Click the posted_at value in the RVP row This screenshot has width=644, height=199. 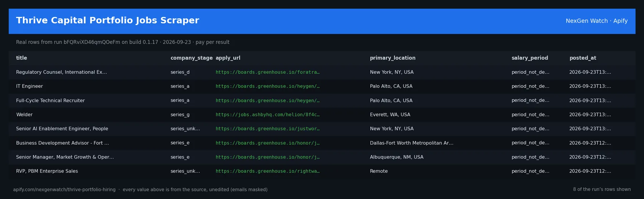point(590,171)
